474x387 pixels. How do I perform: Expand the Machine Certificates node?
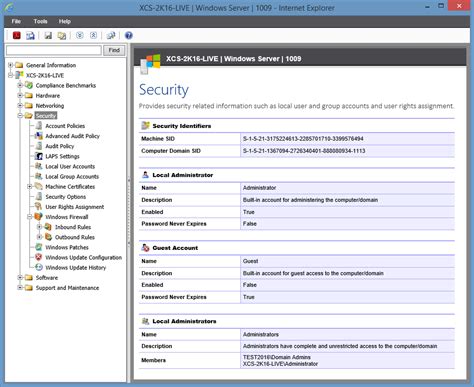coord(30,186)
